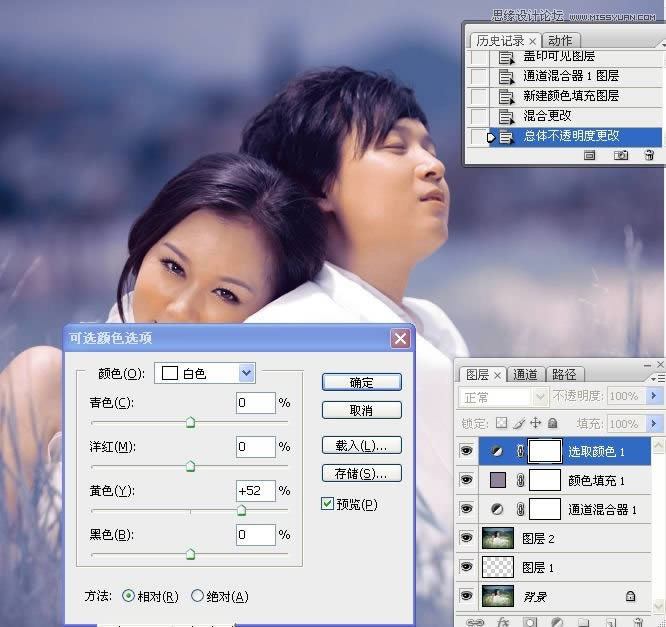
Task: Click the 青色 cyan value input field
Action: pos(255,403)
